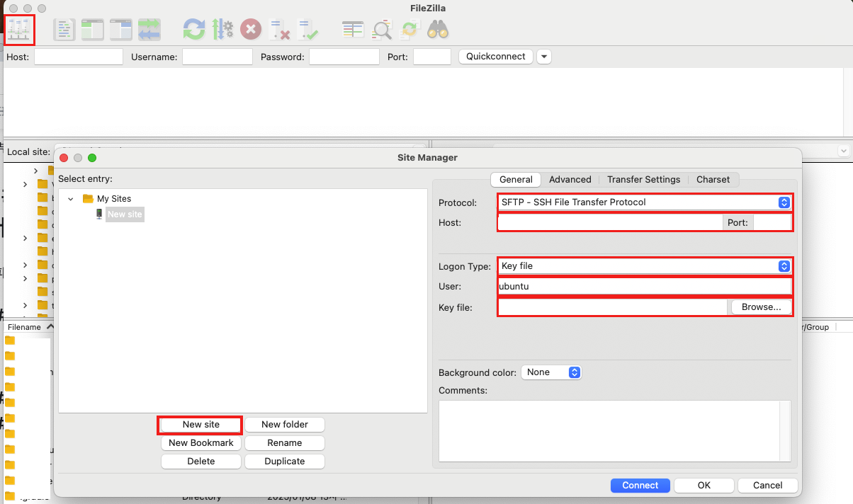Click the New site button
This screenshot has height=504, width=853.
pos(201,425)
